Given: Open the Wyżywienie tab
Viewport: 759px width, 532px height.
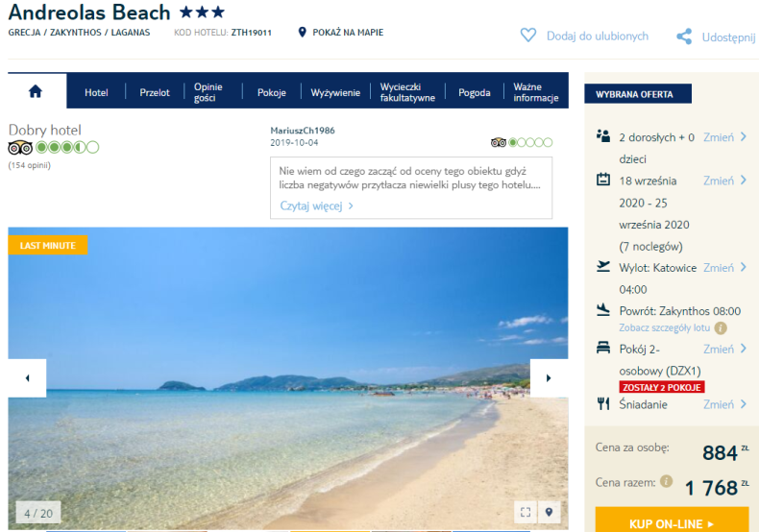Looking at the screenshot, I should (x=335, y=92).
